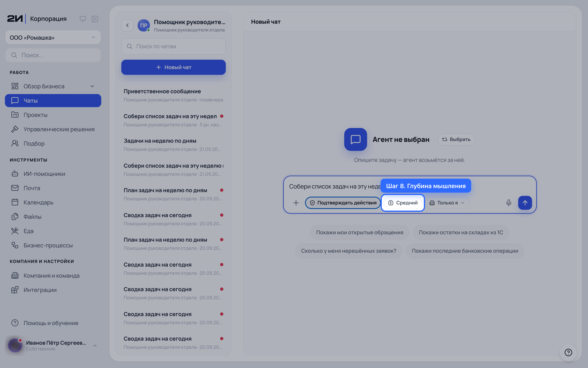Click the Выбрать agent button
The height and width of the screenshot is (368, 588).
[456, 139]
